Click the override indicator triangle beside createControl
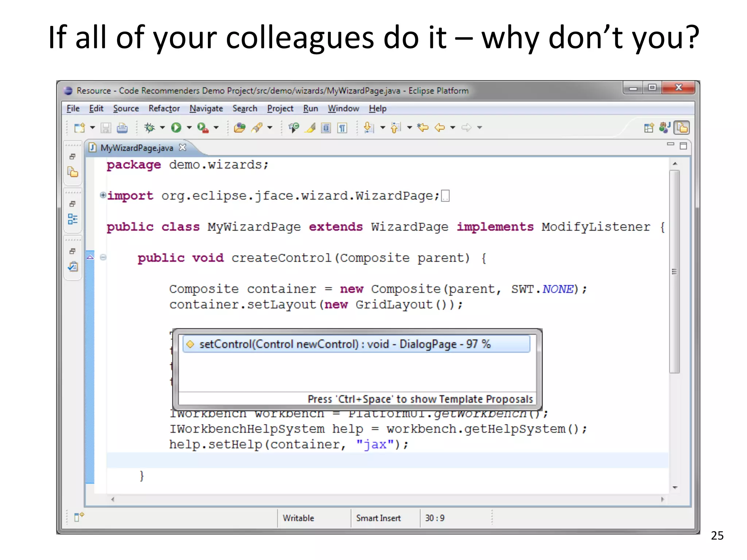The image size is (747, 560). click(90, 257)
